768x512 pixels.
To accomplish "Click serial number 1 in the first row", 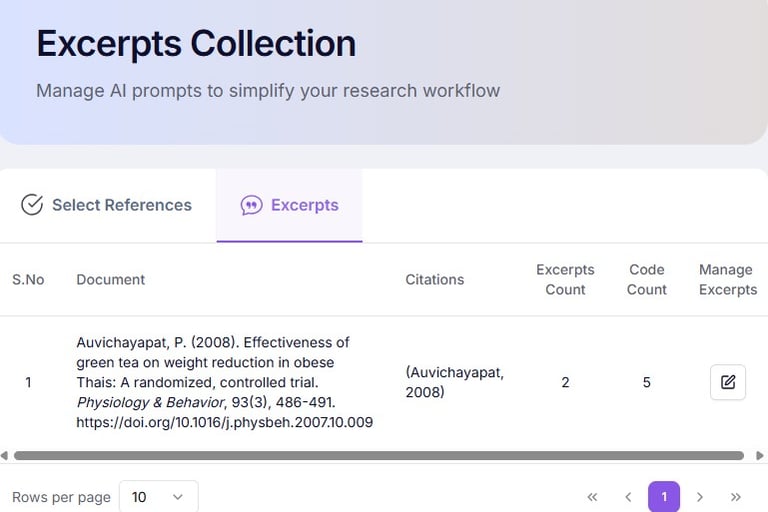I will tap(28, 382).
